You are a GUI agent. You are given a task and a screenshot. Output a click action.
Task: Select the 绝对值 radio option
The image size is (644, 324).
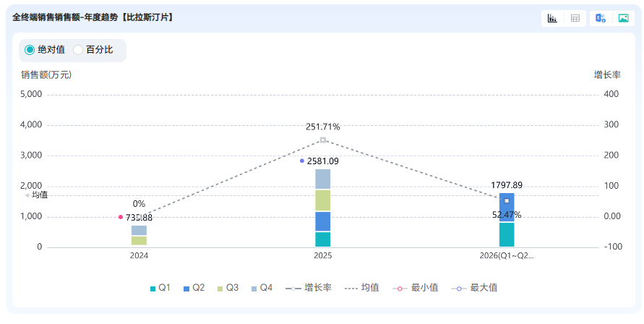coord(46,50)
